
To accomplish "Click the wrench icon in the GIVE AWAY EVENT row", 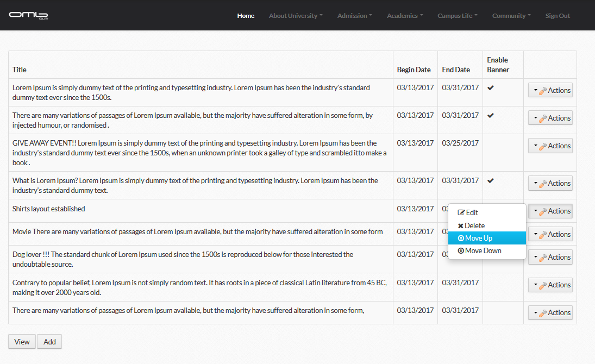I will coord(542,146).
